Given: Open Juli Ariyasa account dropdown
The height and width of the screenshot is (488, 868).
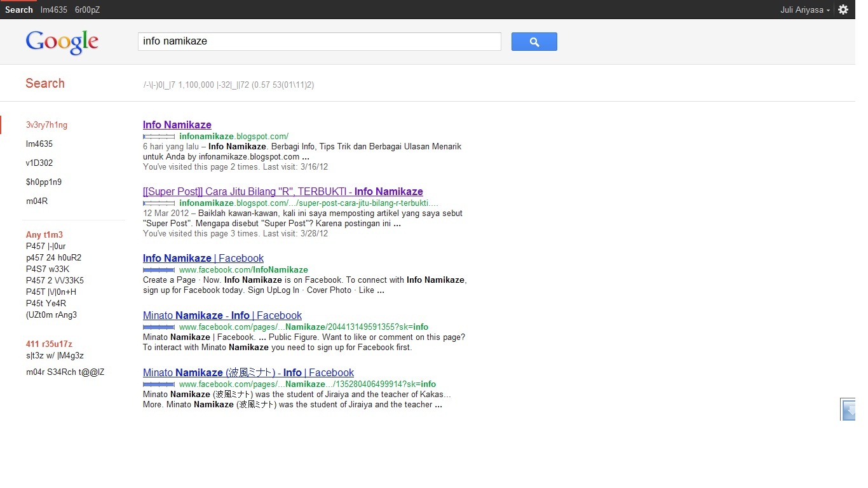Looking at the screenshot, I should [x=805, y=10].
